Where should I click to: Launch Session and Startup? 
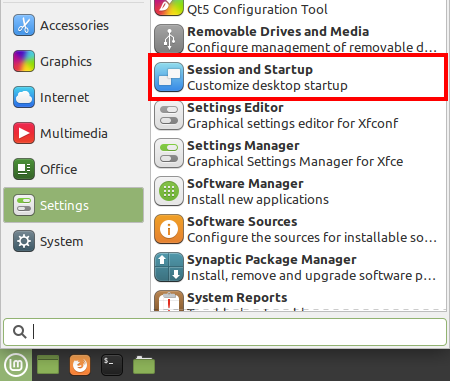coord(298,77)
